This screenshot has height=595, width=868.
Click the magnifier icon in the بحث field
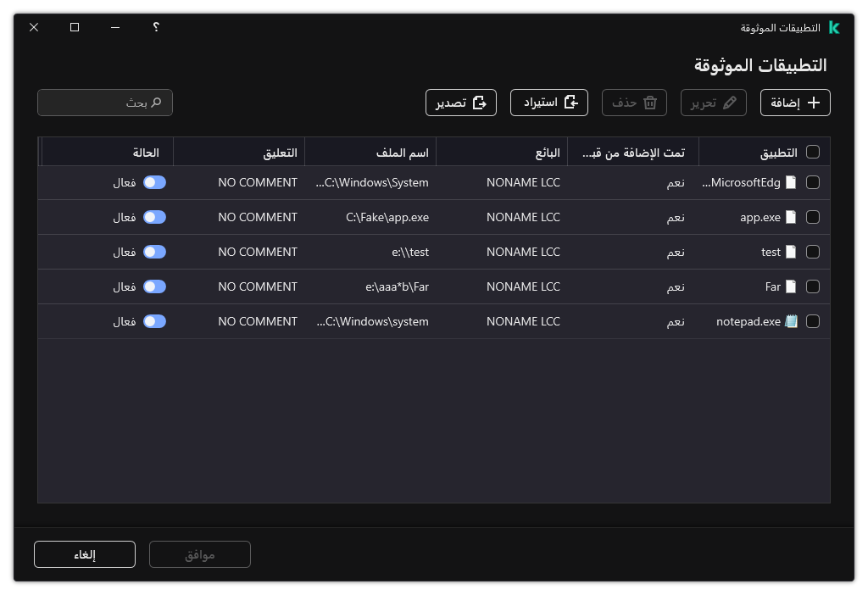pyautogui.click(x=158, y=102)
